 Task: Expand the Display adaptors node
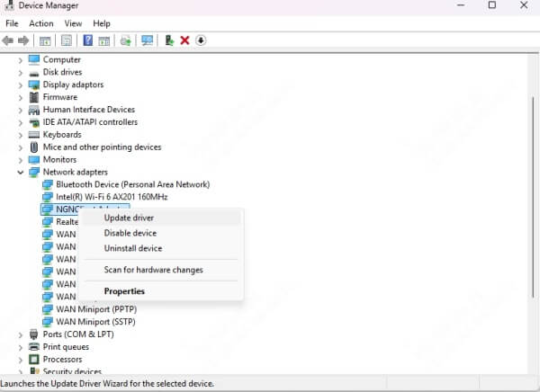pos(20,85)
